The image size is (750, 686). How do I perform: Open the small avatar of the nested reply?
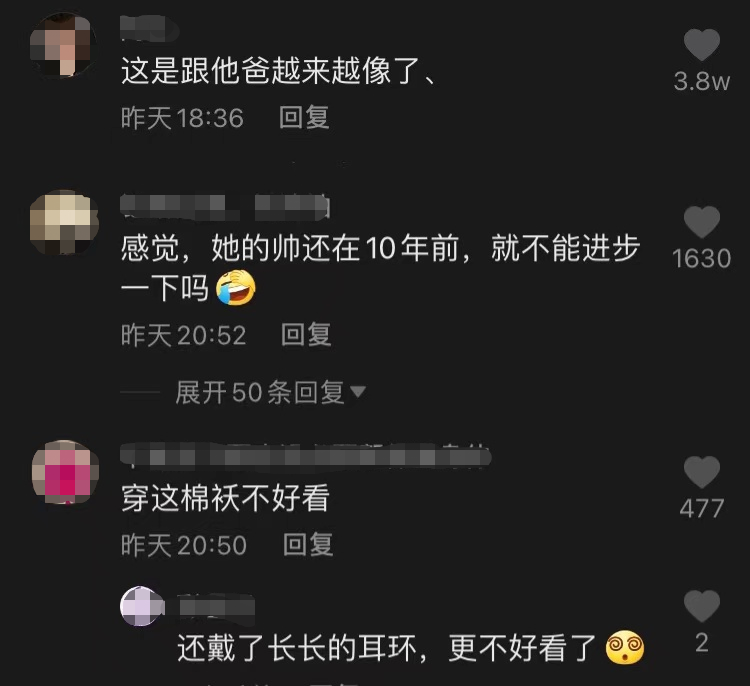[141, 606]
